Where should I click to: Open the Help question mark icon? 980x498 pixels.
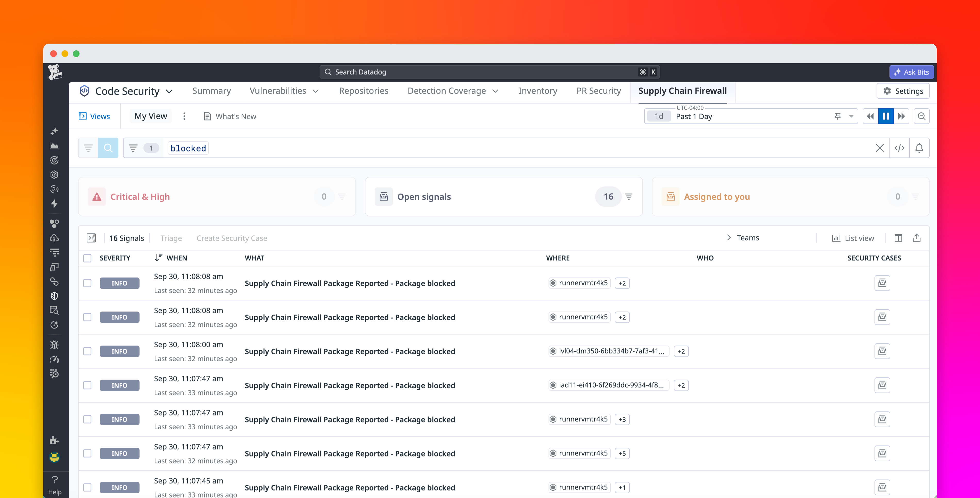click(55, 479)
